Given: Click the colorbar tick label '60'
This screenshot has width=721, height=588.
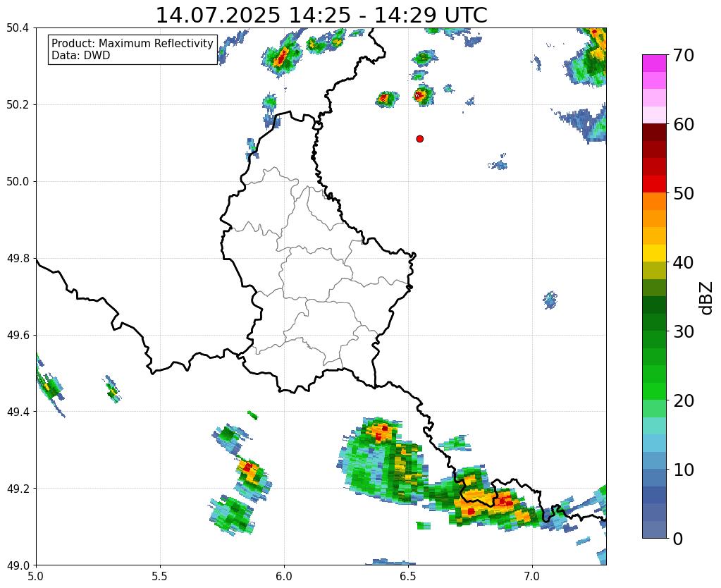Looking at the screenshot, I should (684, 124).
